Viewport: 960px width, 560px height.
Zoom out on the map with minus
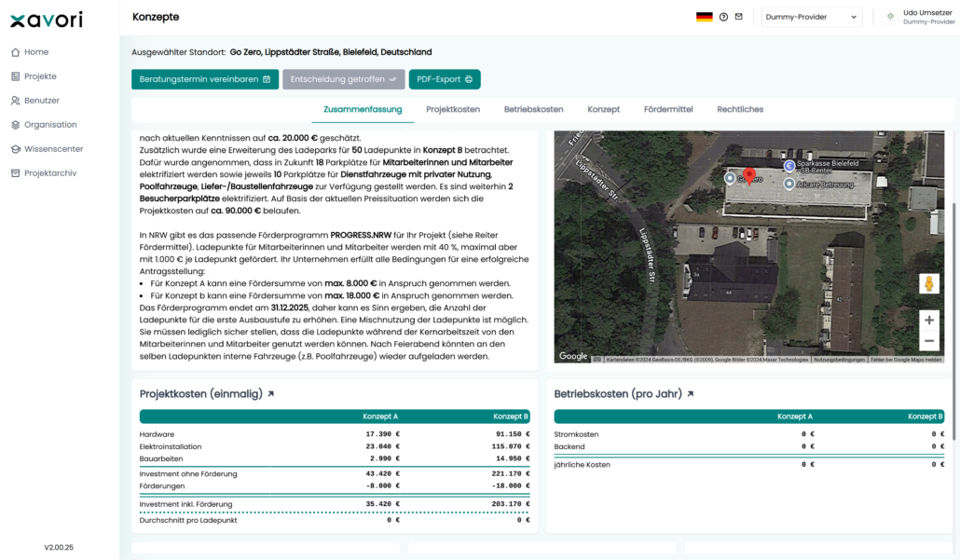(928, 341)
